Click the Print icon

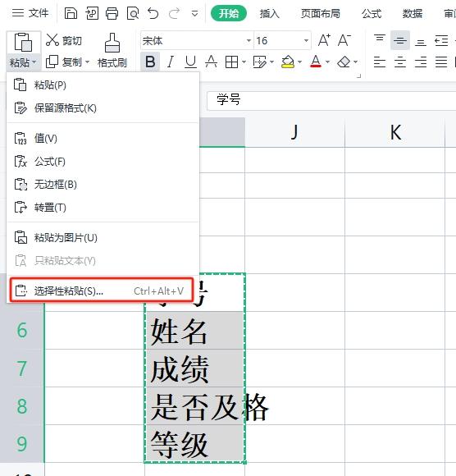112,13
